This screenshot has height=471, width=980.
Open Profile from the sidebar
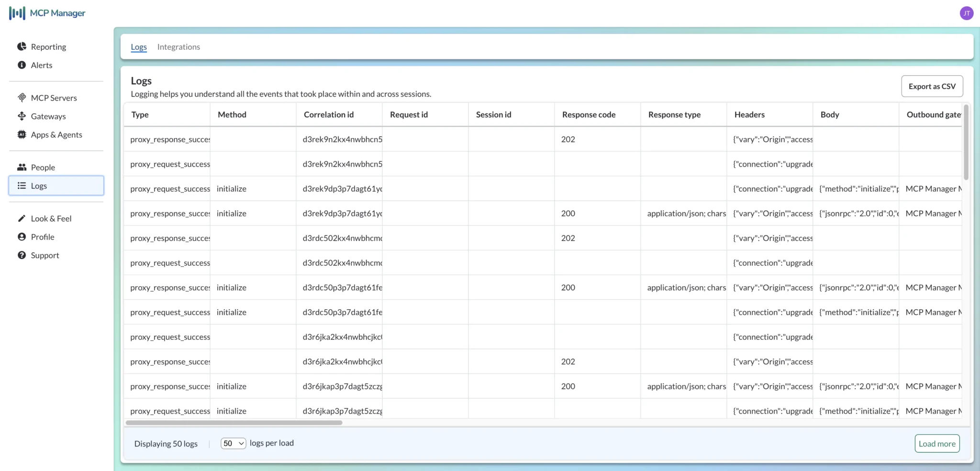[x=43, y=237]
